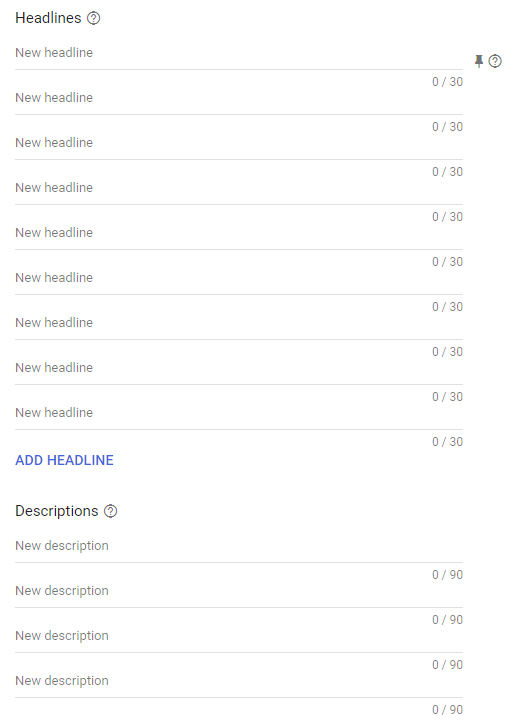The height and width of the screenshot is (727, 513).
Task: Focus the third New headline field
Action: (239, 143)
